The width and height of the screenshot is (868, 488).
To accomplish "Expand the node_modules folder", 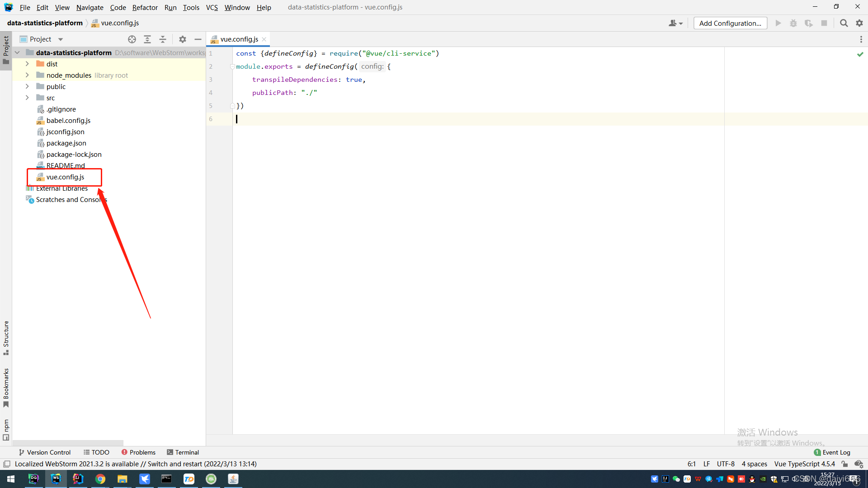I will pos(27,75).
